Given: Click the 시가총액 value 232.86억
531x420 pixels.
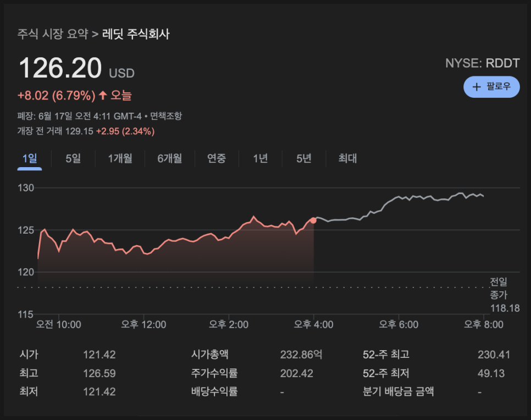Looking at the screenshot, I should click(x=301, y=355).
